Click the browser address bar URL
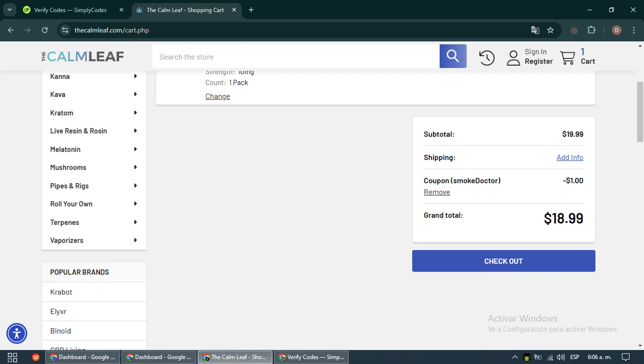 pyautogui.click(x=112, y=30)
